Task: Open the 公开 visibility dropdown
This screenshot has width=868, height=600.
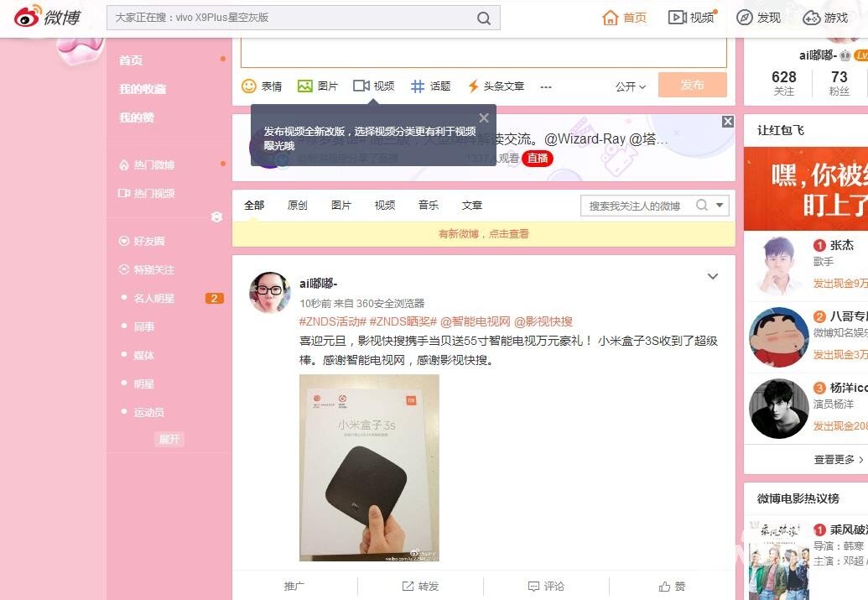Action: [631, 86]
